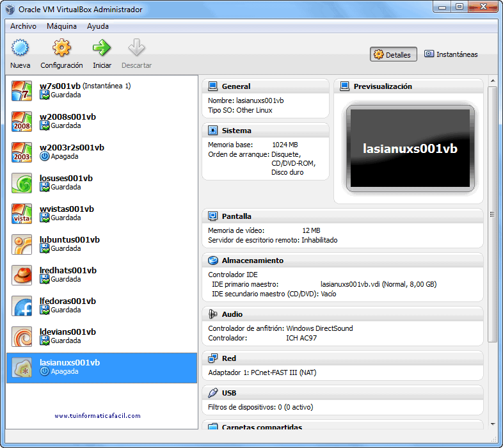503x448 pixels.
Task: Click the Descartar down-arrow icon
Action: pos(136,48)
